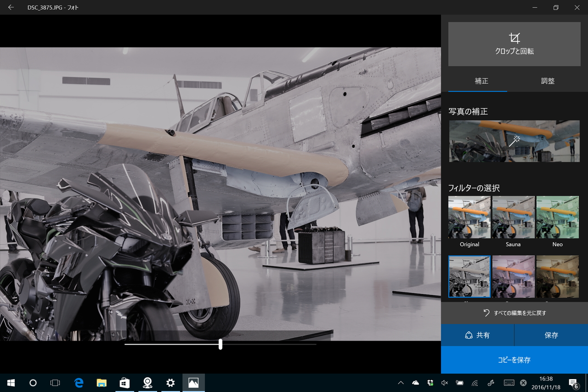Select the Original filter thumbnail

click(469, 217)
